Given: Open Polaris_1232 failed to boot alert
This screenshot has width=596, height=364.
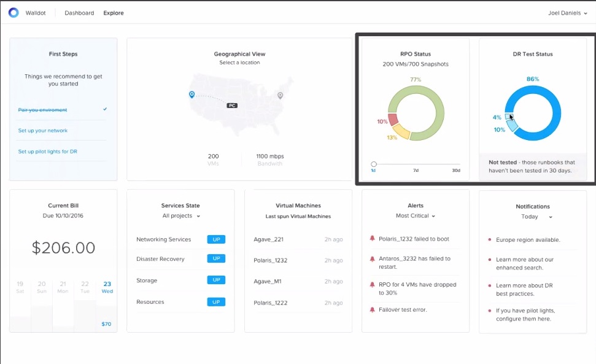Looking at the screenshot, I should [414, 239].
